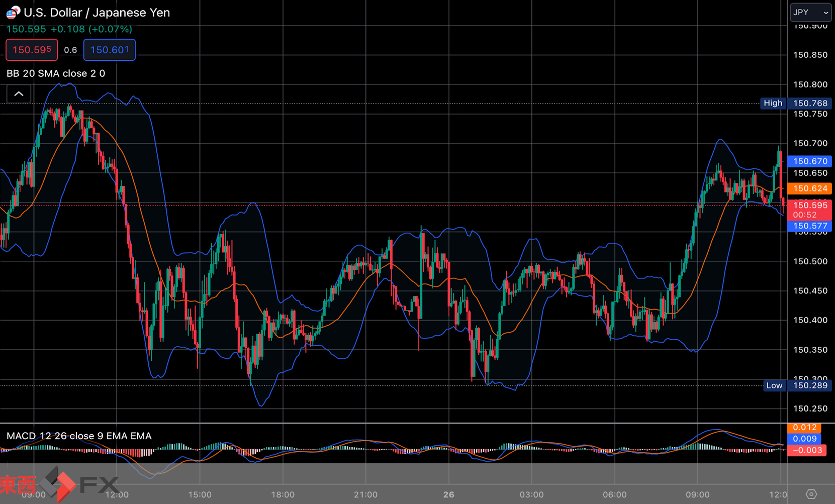Click the red-and-grey FX watermark logo
This screenshot has width=835, height=504.
tap(59, 484)
